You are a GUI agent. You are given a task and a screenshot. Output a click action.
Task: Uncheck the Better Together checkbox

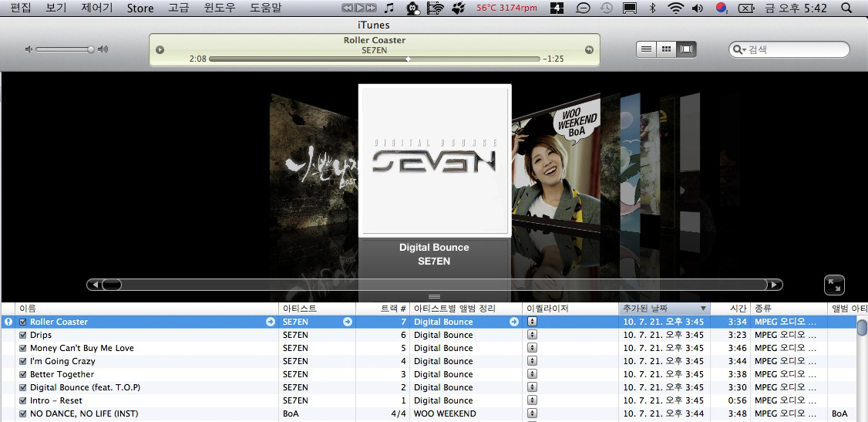(x=22, y=374)
